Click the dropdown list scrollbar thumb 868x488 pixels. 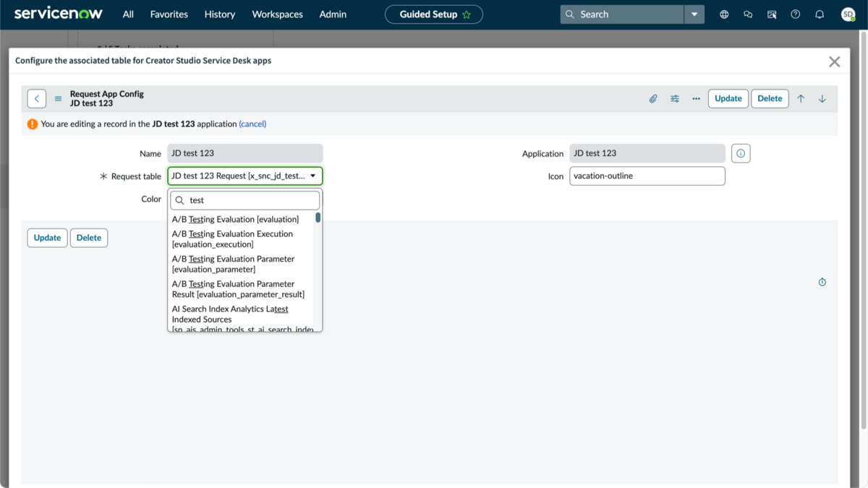318,218
